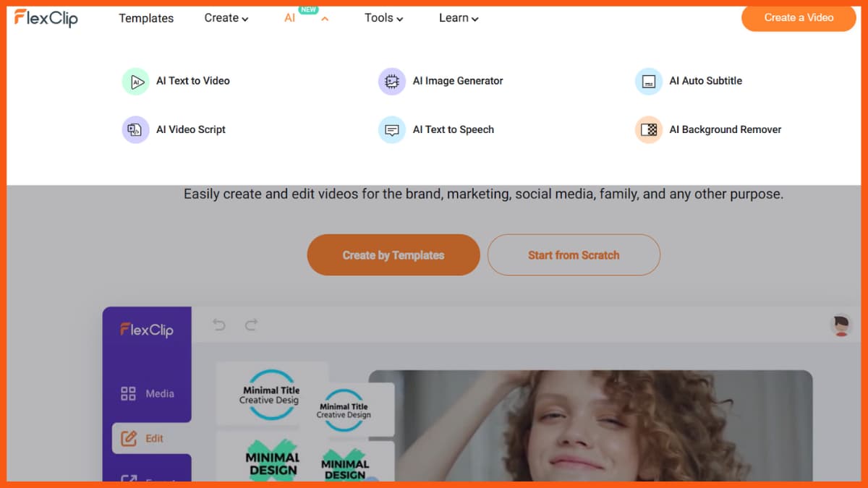Click the Create a Video button
Image resolution: width=868 pixels, height=488 pixels.
click(x=799, y=17)
